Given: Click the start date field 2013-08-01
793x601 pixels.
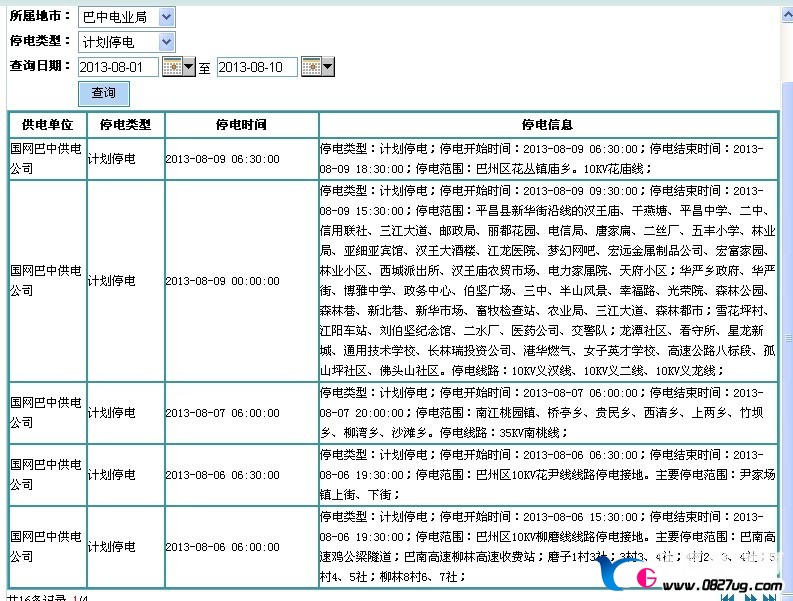Looking at the screenshot, I should tap(118, 68).
